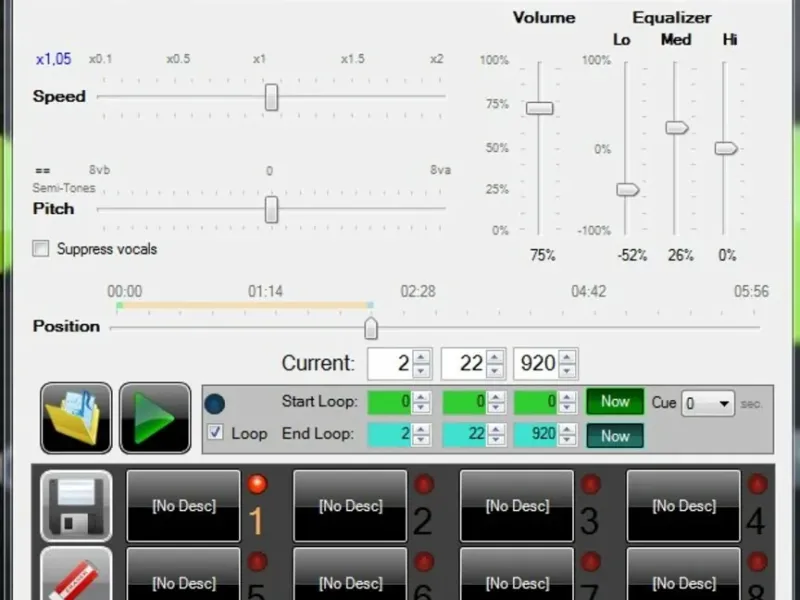
Task: Select preset slot 2 [No Desc] button
Action: pyautogui.click(x=350, y=506)
